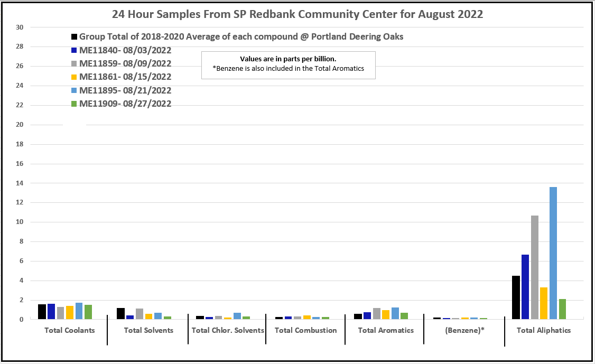Click the black Total Solvents bar

coord(120,314)
